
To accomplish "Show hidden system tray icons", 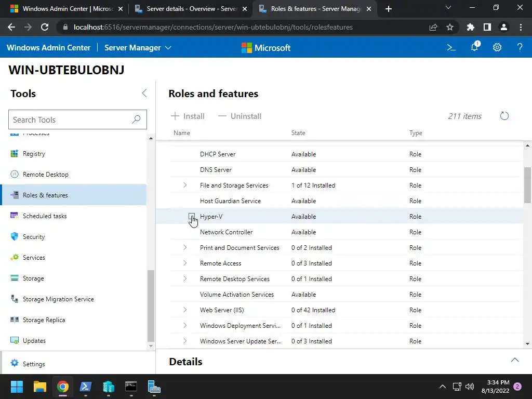I will 443,387.
